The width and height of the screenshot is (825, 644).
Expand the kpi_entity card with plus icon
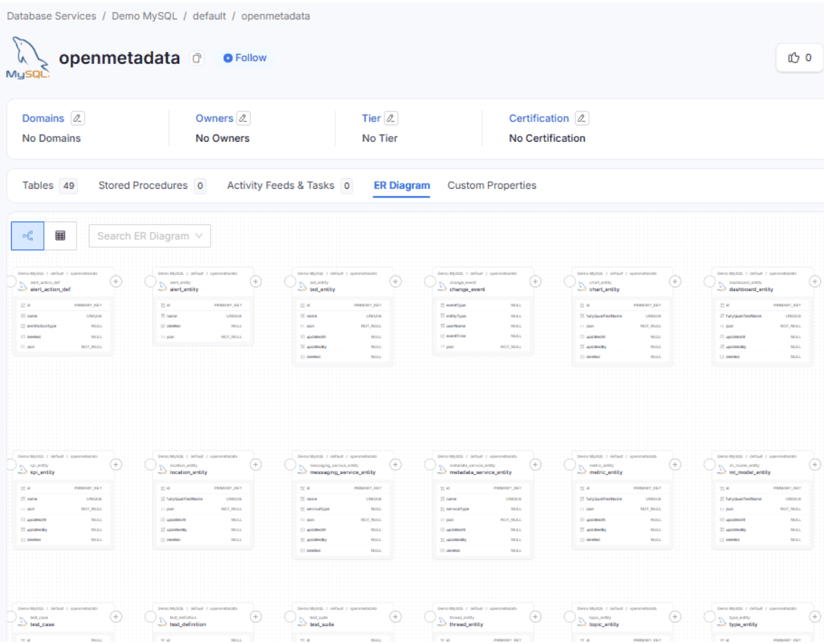pyautogui.click(x=116, y=465)
